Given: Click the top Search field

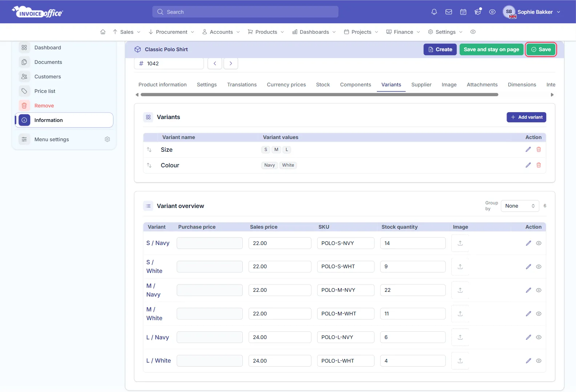Looking at the screenshot, I should [x=245, y=12].
